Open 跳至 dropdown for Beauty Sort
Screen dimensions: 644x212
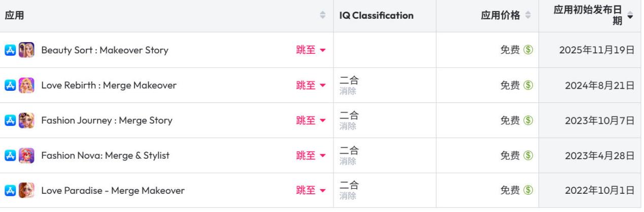coord(310,50)
